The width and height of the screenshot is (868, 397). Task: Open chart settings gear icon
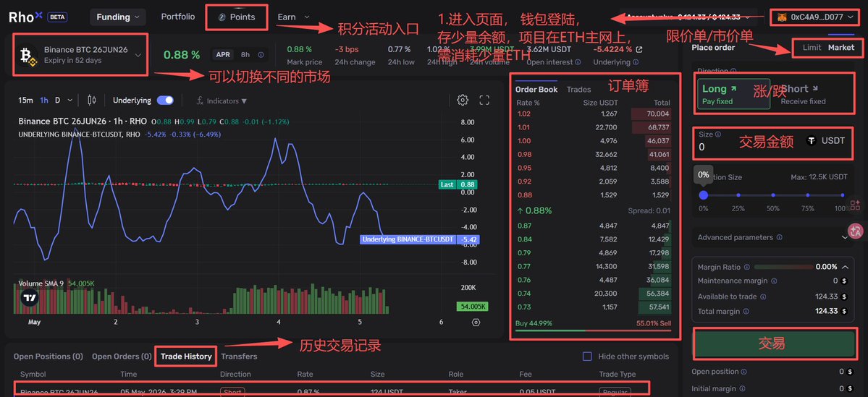pyautogui.click(x=462, y=100)
